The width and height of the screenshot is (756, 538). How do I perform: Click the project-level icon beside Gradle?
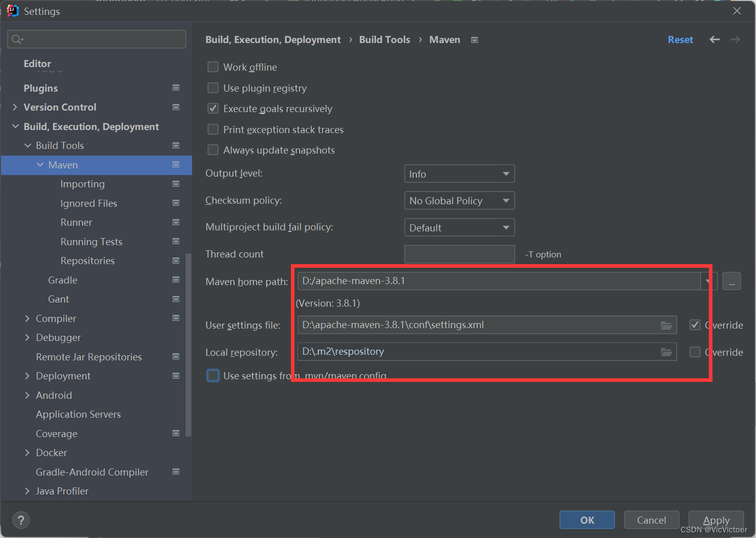pos(176,280)
